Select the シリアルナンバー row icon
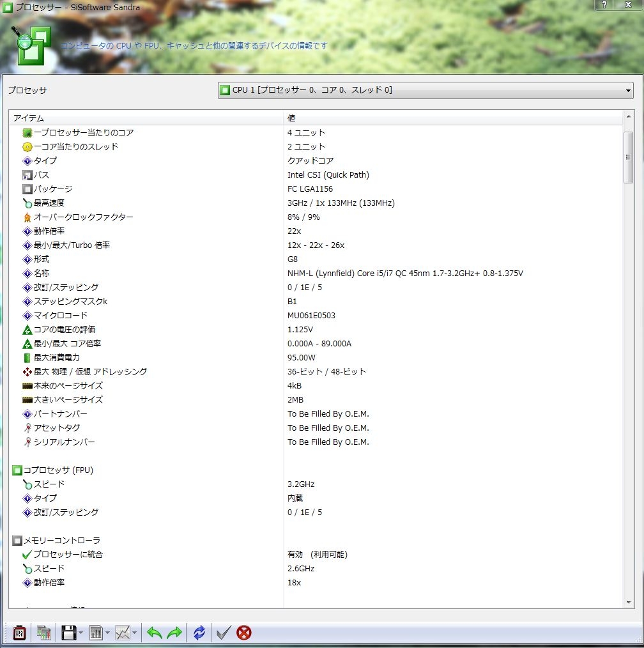This screenshot has width=644, height=648. (27, 442)
